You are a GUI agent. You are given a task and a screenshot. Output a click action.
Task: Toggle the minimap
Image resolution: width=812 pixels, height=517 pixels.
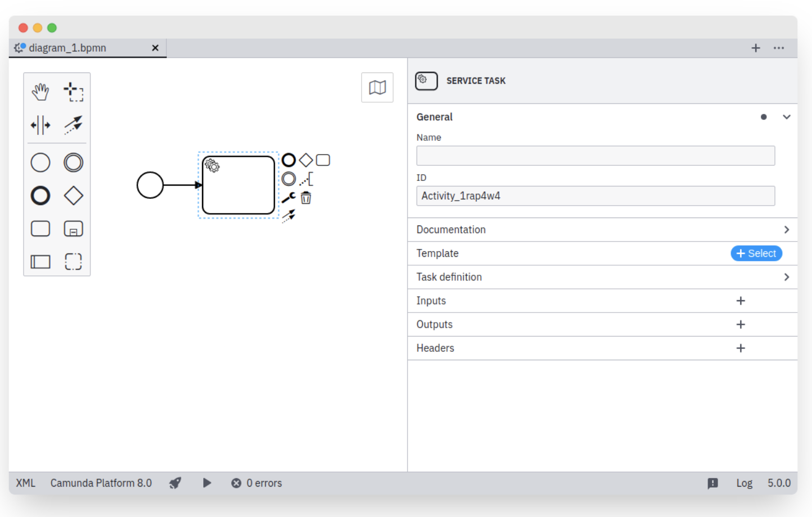(x=377, y=87)
